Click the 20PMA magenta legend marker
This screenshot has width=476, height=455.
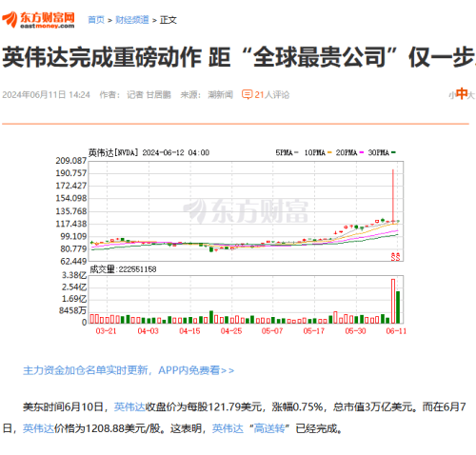(362, 152)
